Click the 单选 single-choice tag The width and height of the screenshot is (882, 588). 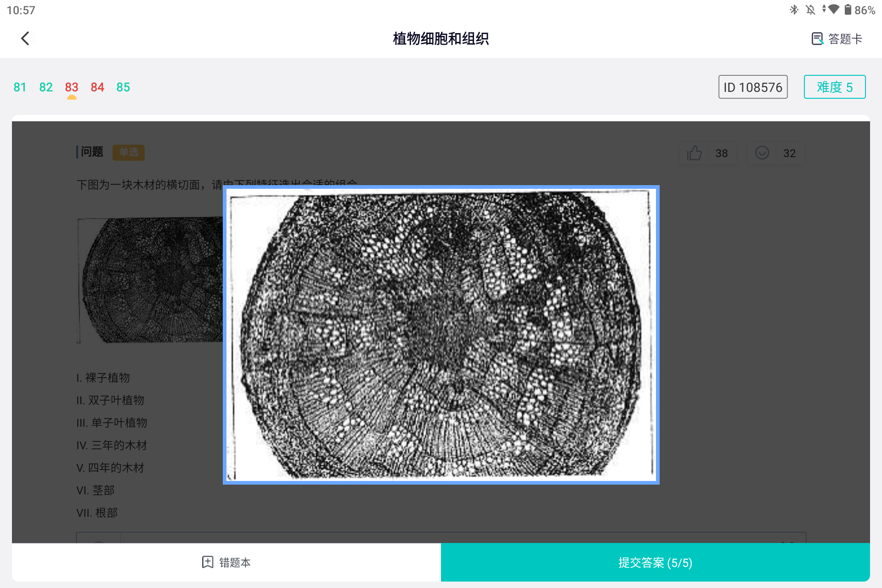(129, 152)
